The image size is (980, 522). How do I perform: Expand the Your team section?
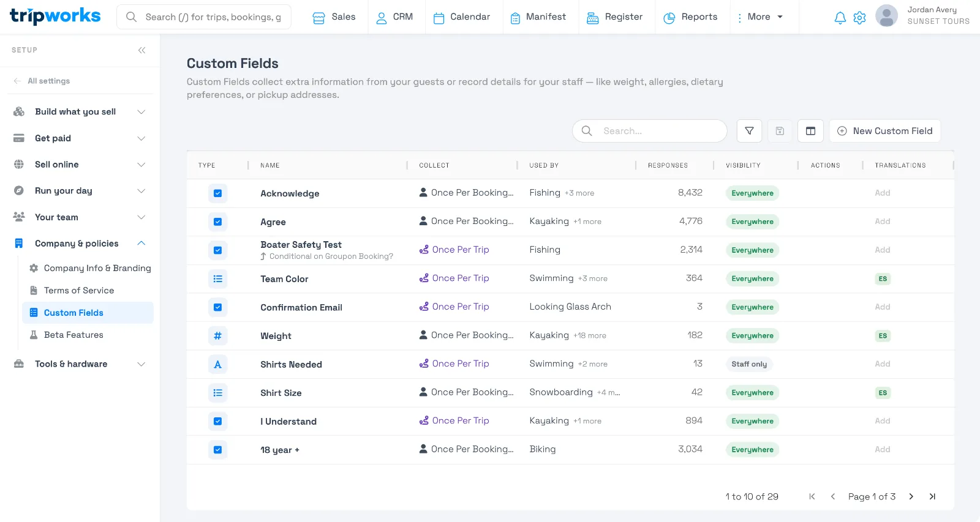(x=80, y=217)
